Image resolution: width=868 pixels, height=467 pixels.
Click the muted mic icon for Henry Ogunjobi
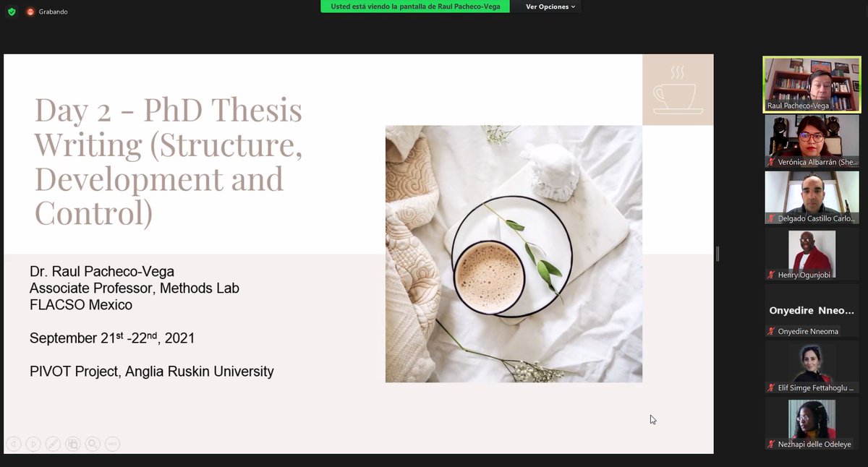coord(771,275)
